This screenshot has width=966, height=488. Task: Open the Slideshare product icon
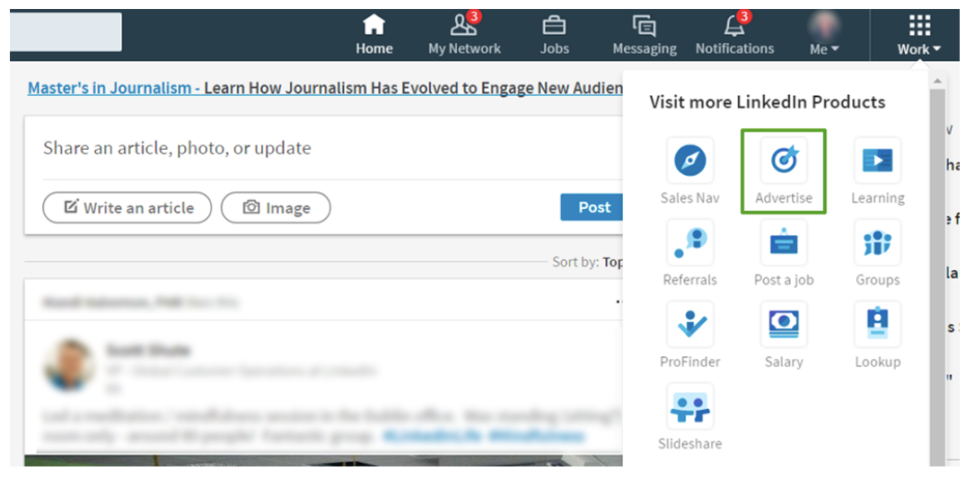[x=690, y=407]
